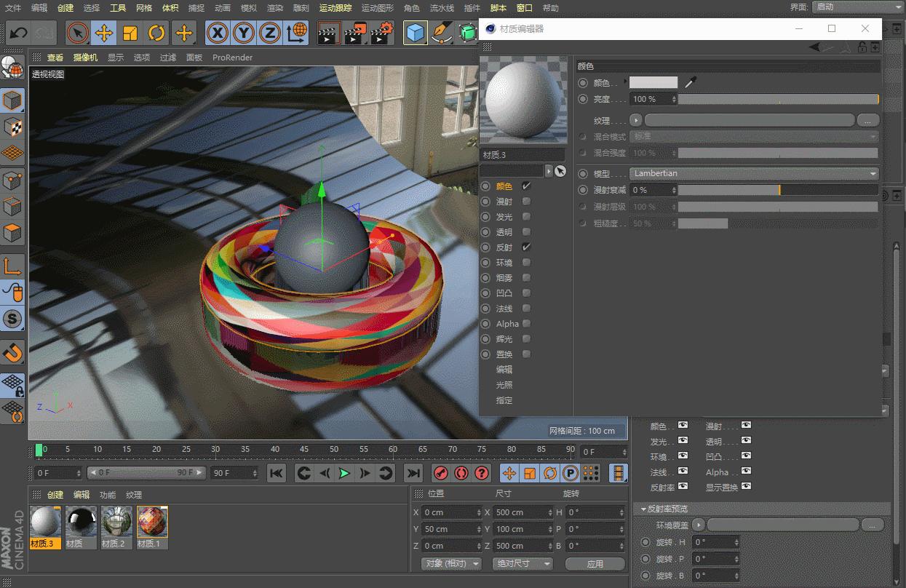Screen dimensions: 906x588
Task: Open the 对象 (相对) coordinate dropdown
Action: pos(452,563)
